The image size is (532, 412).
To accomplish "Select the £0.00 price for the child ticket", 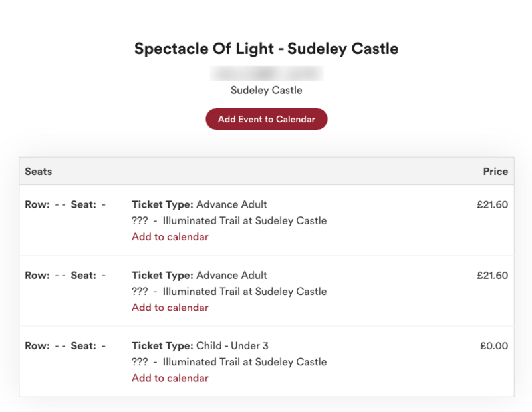I will click(494, 345).
